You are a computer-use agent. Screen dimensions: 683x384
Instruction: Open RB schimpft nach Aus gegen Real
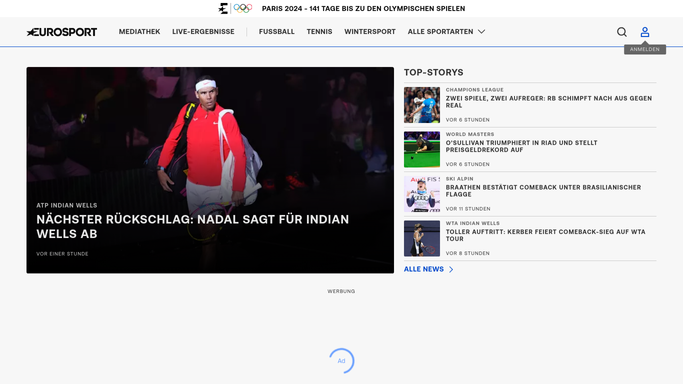(548, 102)
